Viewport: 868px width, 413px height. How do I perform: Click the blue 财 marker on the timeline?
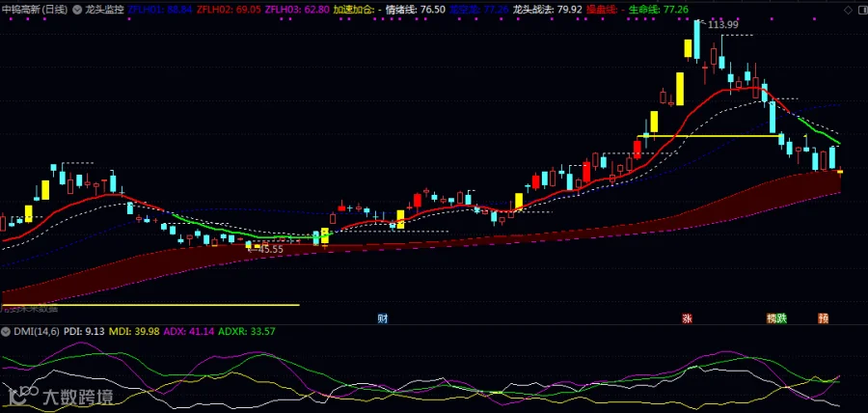382,318
